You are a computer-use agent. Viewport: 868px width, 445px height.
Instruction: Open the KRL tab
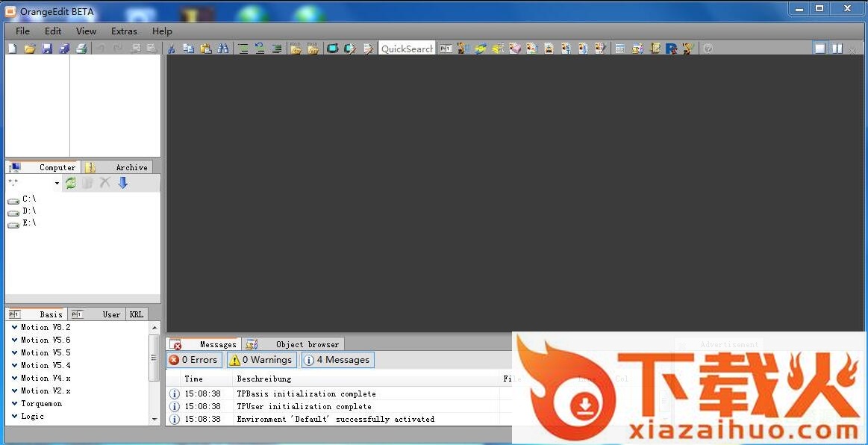[x=136, y=314]
